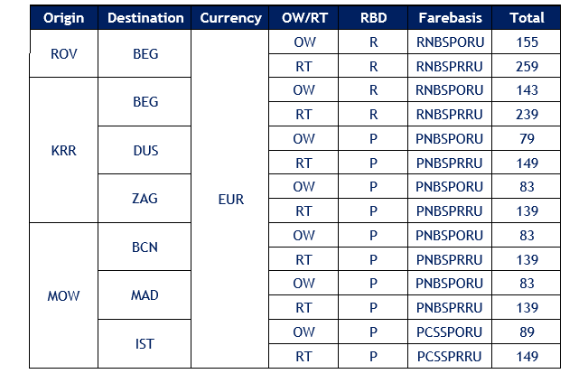Click the KRR origin cell
588x383 pixels.
[64, 151]
